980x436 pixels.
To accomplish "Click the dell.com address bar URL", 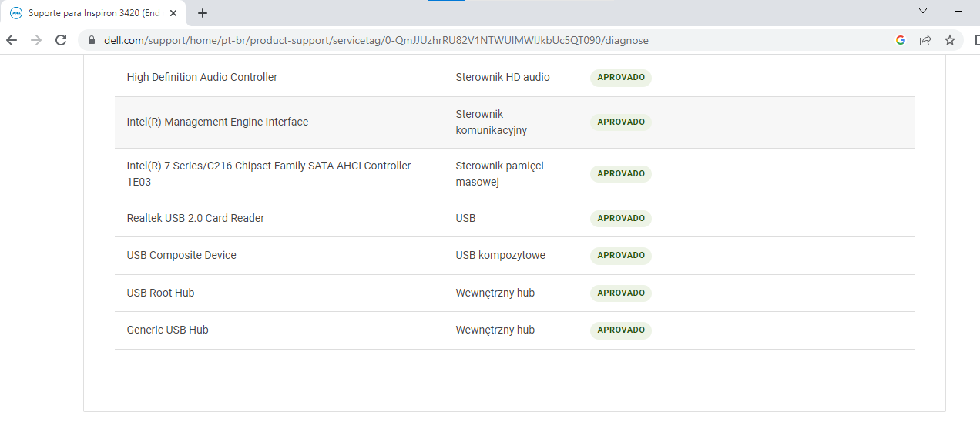I will [x=376, y=40].
